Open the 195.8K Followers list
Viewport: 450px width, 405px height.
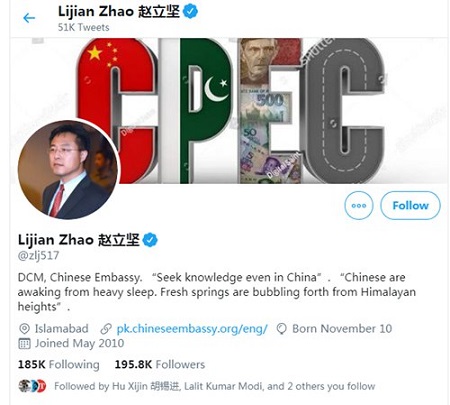tap(160, 364)
